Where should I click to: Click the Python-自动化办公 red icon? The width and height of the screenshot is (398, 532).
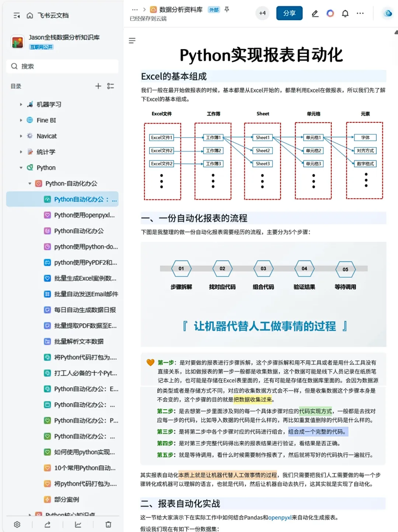[38, 184]
